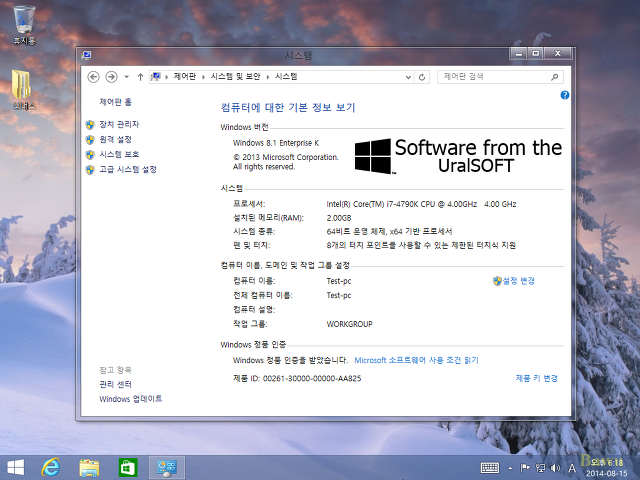Screen dimensions: 640x480
Task: Expand the chevron after 제어판 breadcrumb
Action: 203,77
